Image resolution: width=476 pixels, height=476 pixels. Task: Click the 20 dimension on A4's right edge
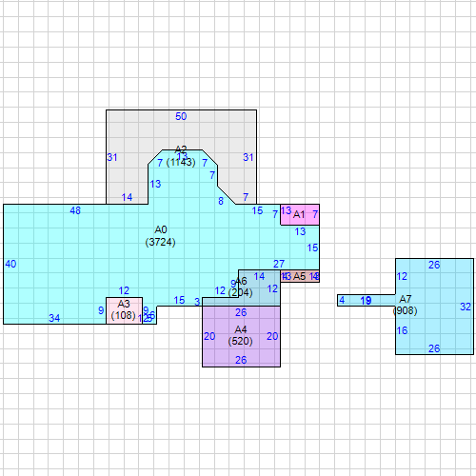pyautogui.click(x=272, y=336)
